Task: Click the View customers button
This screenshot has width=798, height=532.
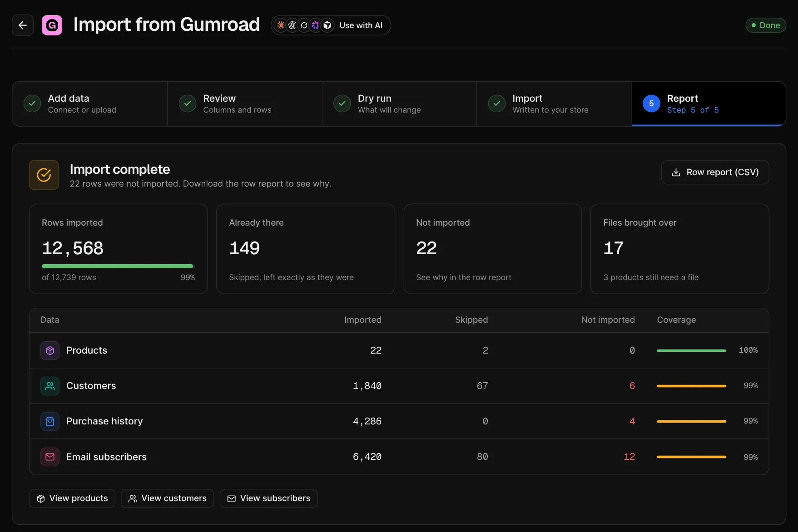Action: click(x=168, y=498)
